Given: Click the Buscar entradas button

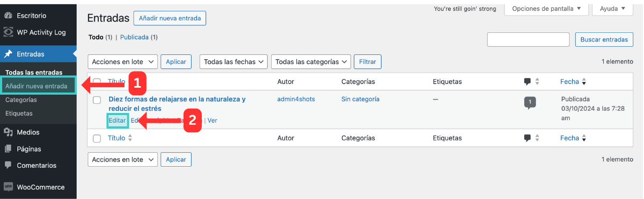Looking at the screenshot, I should tap(604, 40).
